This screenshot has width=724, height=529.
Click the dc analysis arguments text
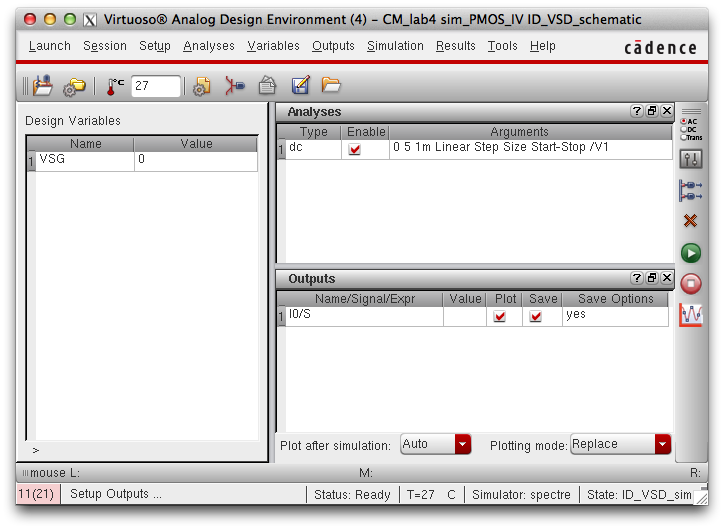[501, 147]
